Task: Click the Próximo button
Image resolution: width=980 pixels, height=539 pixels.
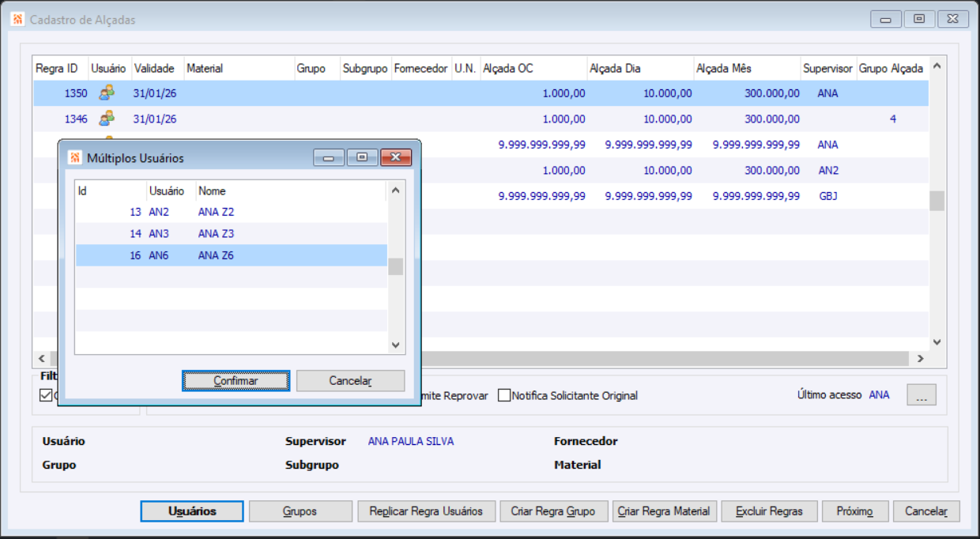Action: tap(855, 511)
